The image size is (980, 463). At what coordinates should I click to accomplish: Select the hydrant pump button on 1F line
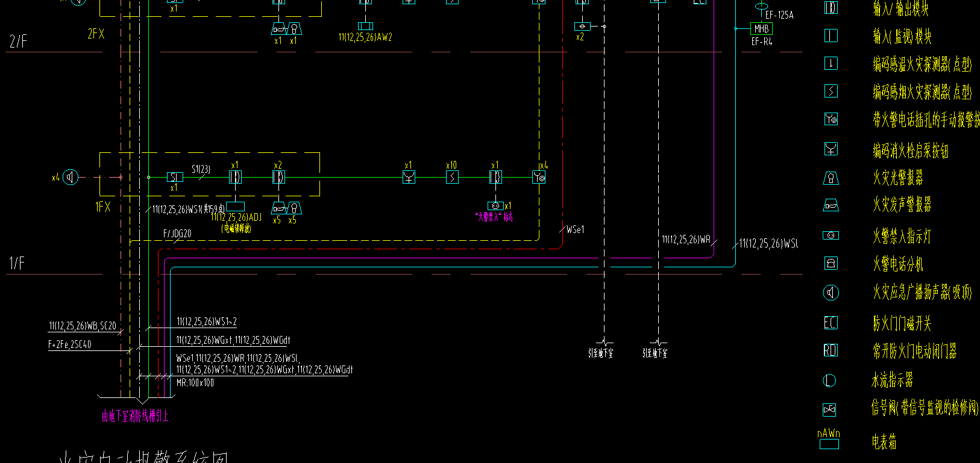click(x=409, y=177)
